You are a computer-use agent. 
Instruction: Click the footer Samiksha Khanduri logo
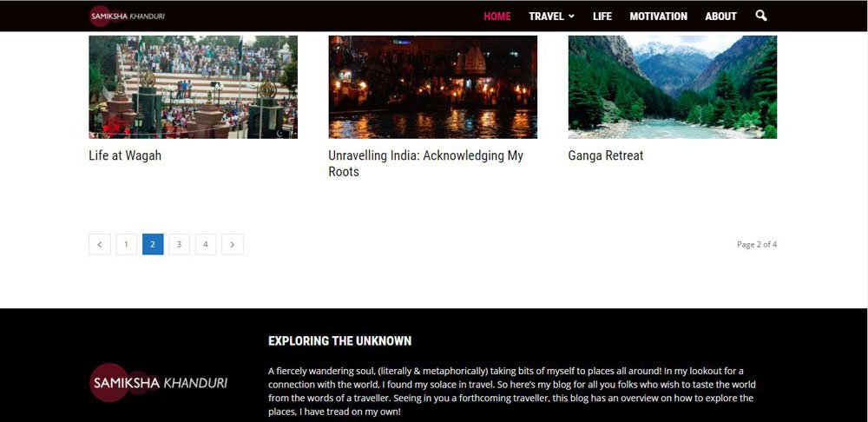click(x=158, y=383)
